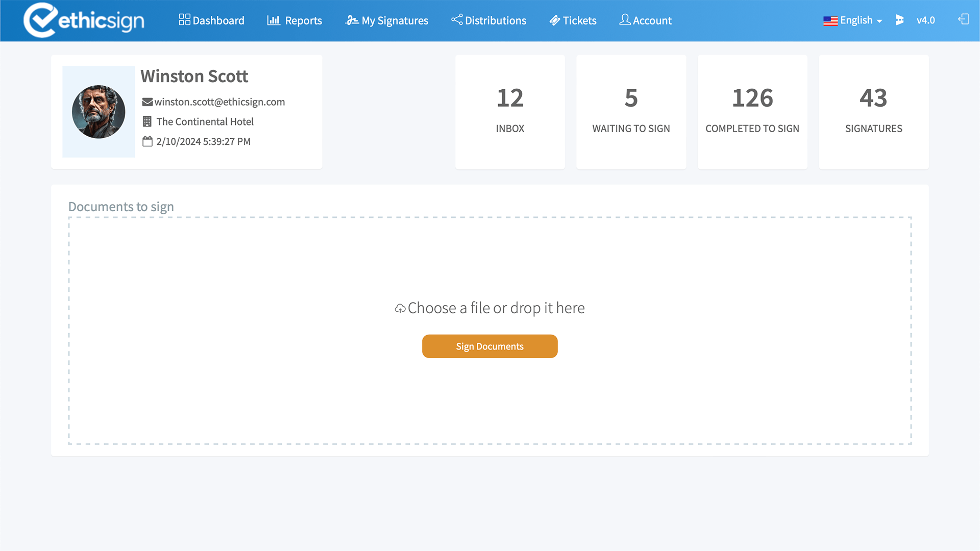The width and height of the screenshot is (980, 551).
Task: Click the cloud upload icon
Action: pos(400,308)
